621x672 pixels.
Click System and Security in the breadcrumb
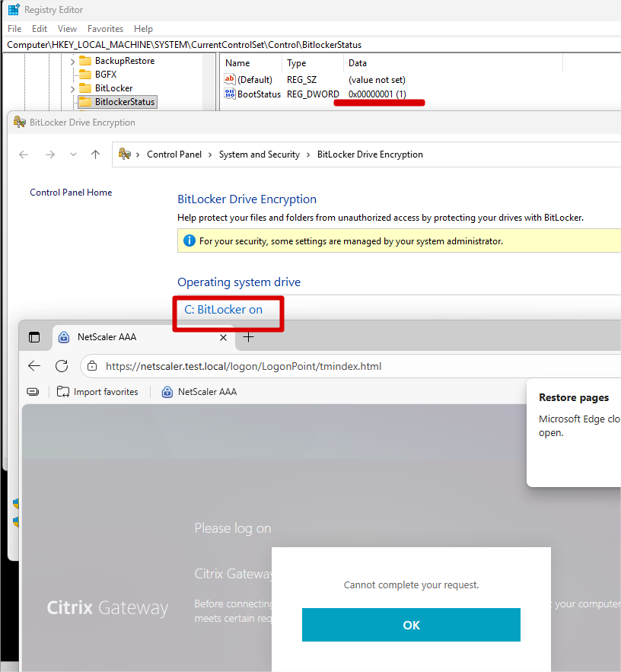click(260, 154)
